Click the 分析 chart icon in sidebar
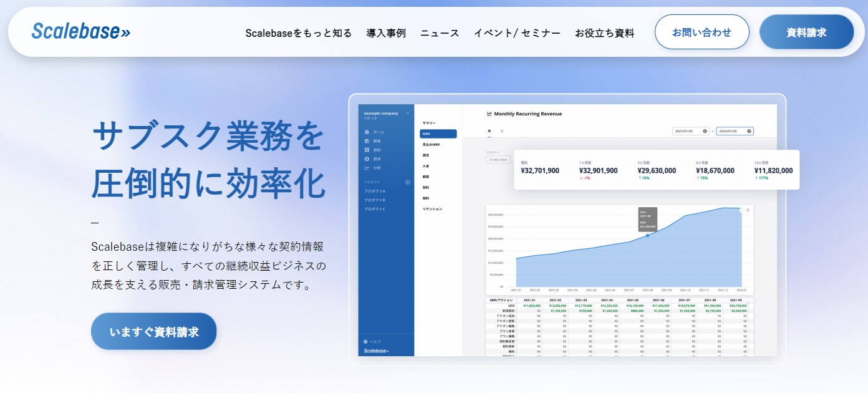This screenshot has height=393, width=868. [x=367, y=168]
